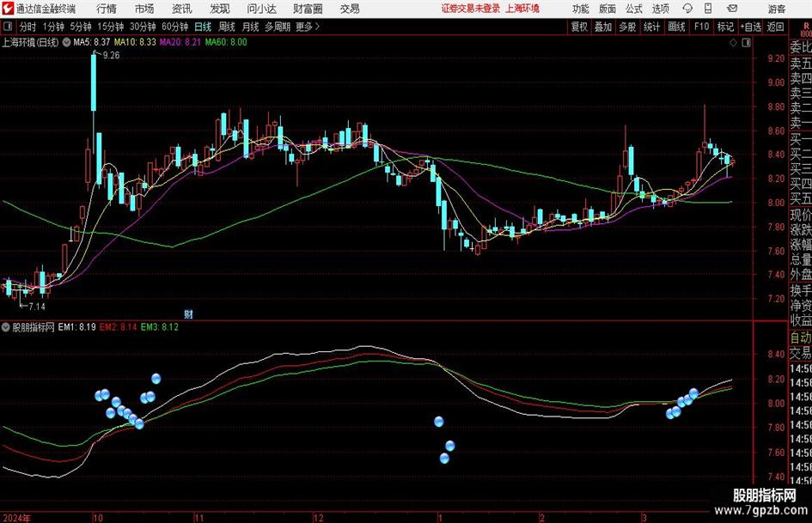Click the EM2: 8.14 indicator value
This screenshot has width=812, height=523.
pos(118,327)
